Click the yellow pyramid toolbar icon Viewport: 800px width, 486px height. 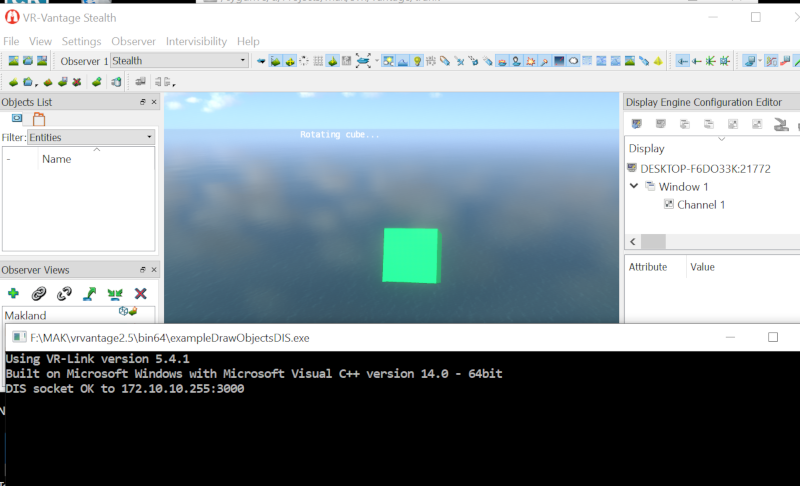click(x=658, y=61)
